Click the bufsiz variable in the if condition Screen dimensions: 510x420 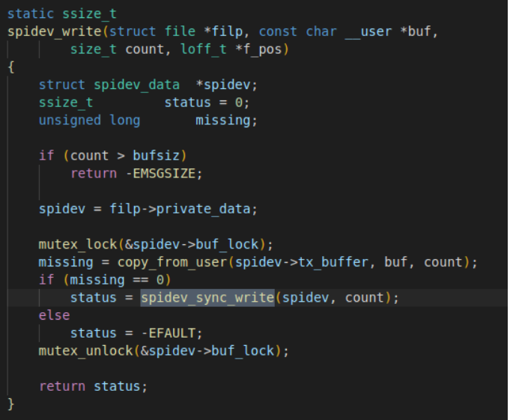pos(157,156)
